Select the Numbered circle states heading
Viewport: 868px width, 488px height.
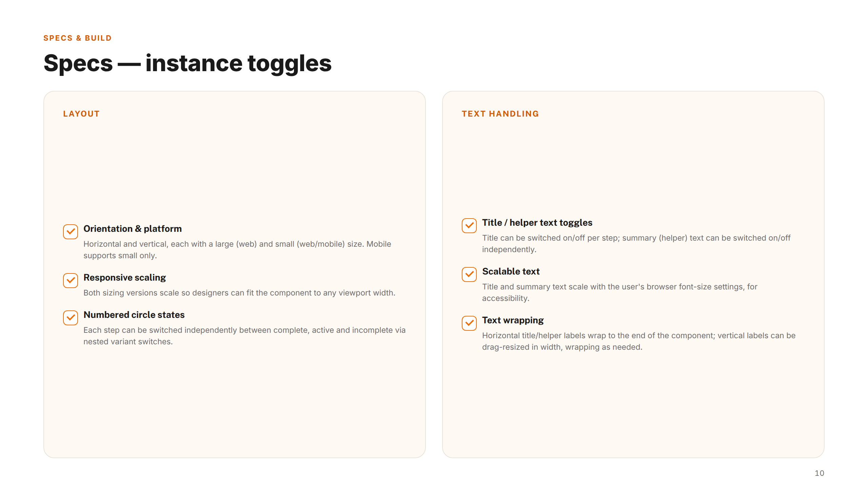134,315
